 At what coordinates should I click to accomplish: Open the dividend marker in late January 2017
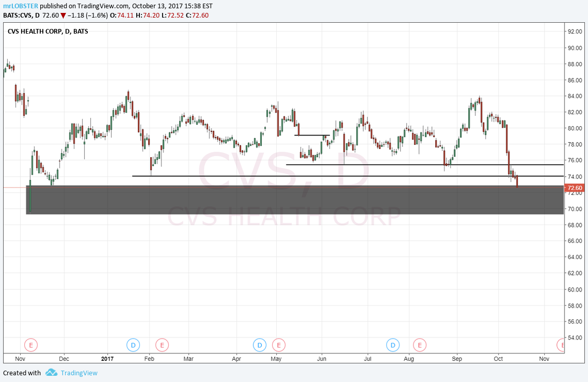click(133, 345)
